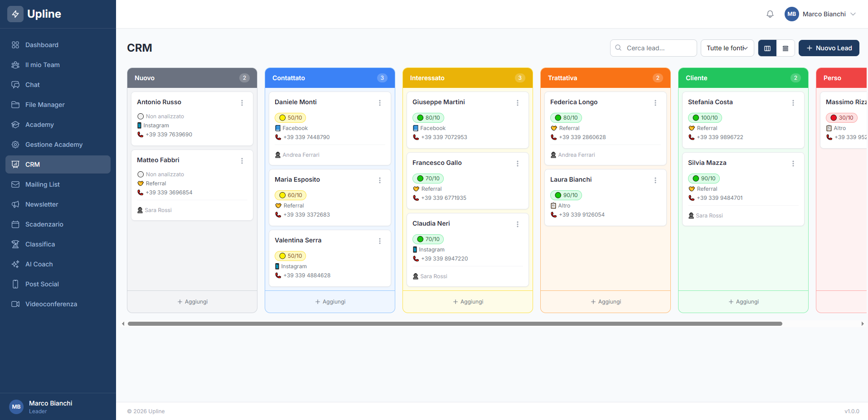Go to the Mailing List section

pos(42,184)
